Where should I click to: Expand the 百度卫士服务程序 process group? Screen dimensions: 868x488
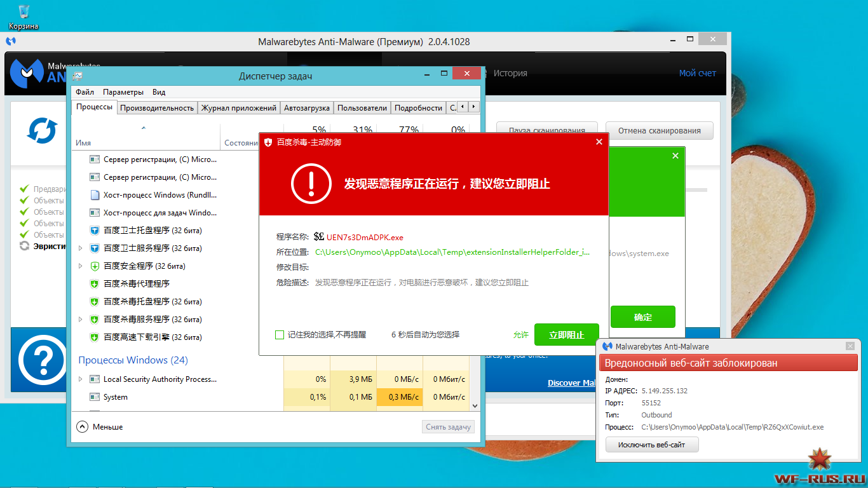tap(81, 248)
